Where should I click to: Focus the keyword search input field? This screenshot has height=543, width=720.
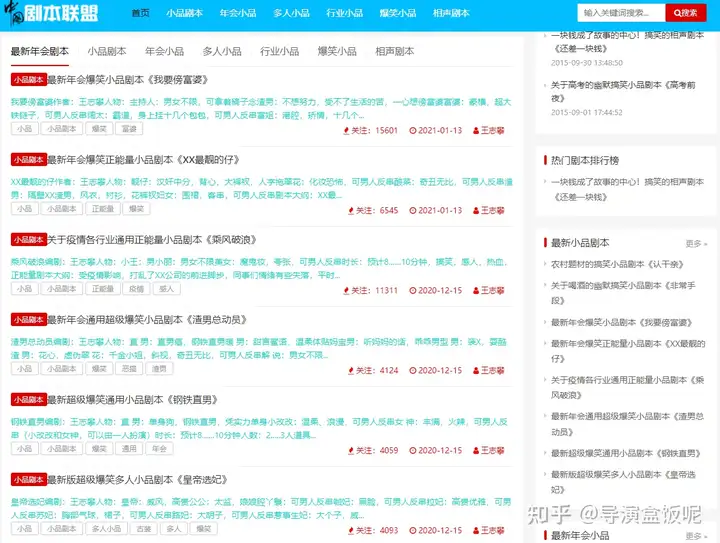(621, 13)
